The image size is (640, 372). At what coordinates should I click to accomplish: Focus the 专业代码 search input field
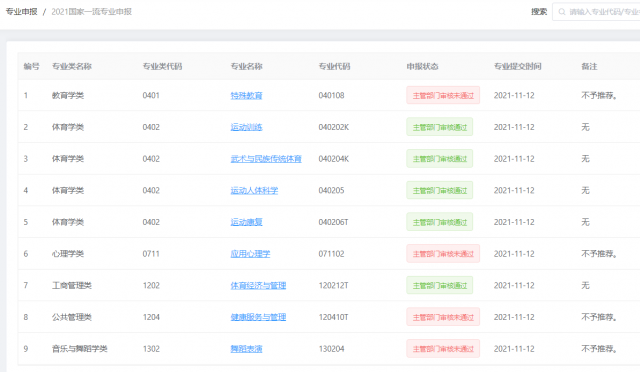[x=596, y=12]
